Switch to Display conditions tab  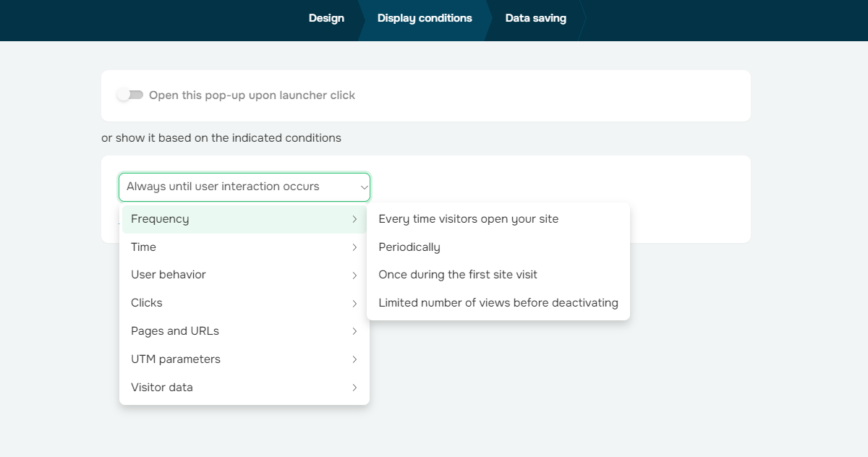425,18
